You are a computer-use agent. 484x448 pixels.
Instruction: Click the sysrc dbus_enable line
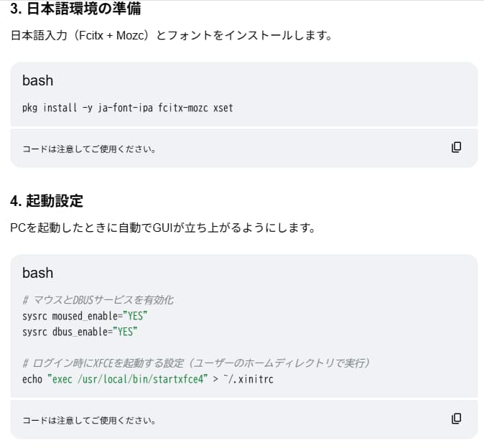79,332
